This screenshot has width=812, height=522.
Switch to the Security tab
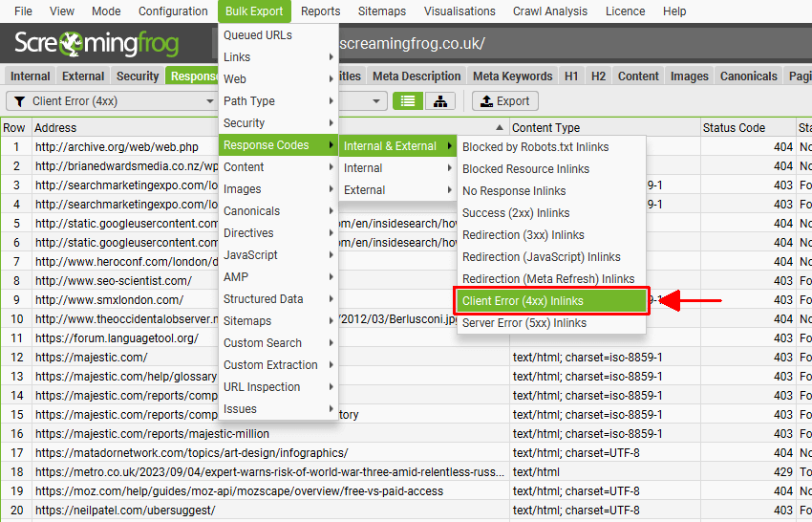pos(138,76)
